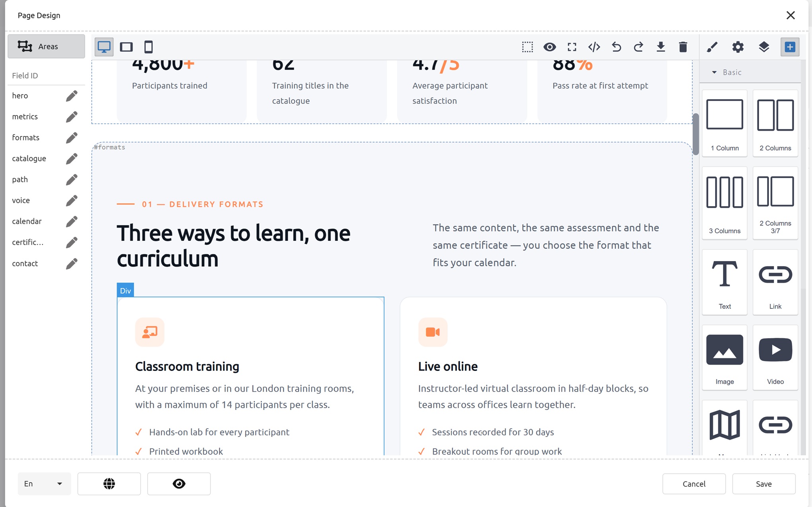Image resolution: width=812 pixels, height=507 pixels.
Task: Toggle view components outline icon
Action: point(527,47)
